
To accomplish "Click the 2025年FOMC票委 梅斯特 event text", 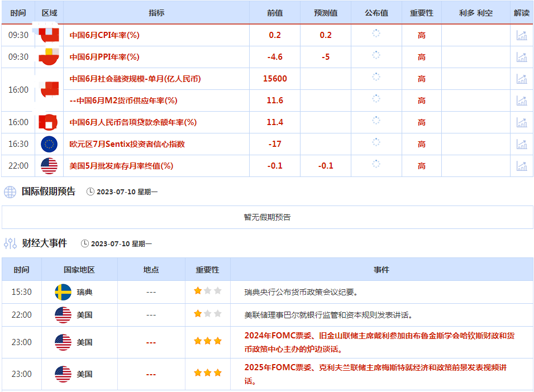I will pyautogui.click(x=375, y=374).
